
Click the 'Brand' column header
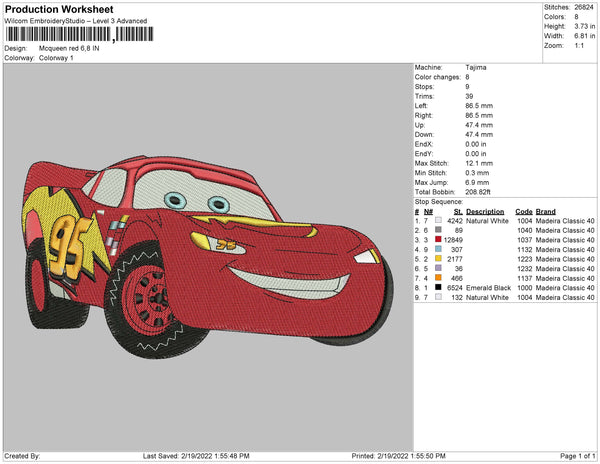tap(545, 212)
